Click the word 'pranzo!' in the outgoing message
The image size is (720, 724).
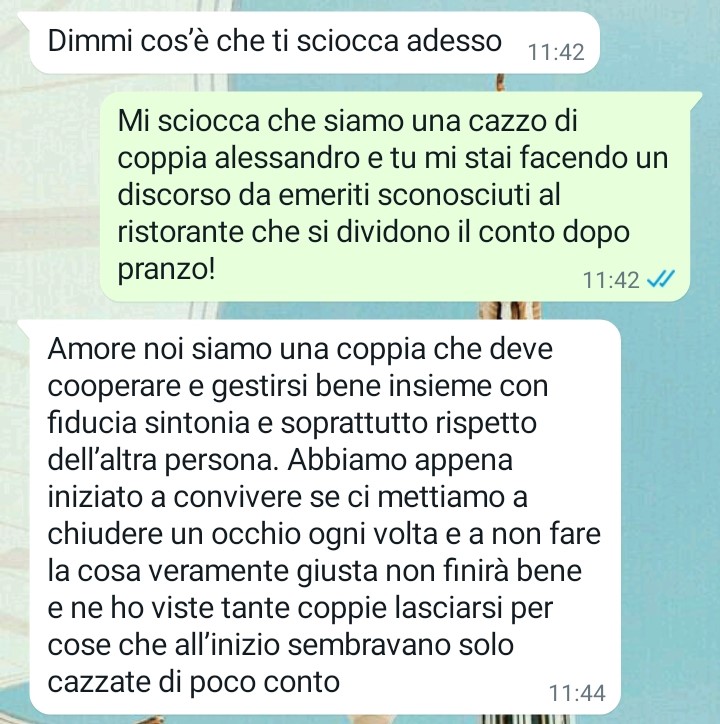[166, 270]
